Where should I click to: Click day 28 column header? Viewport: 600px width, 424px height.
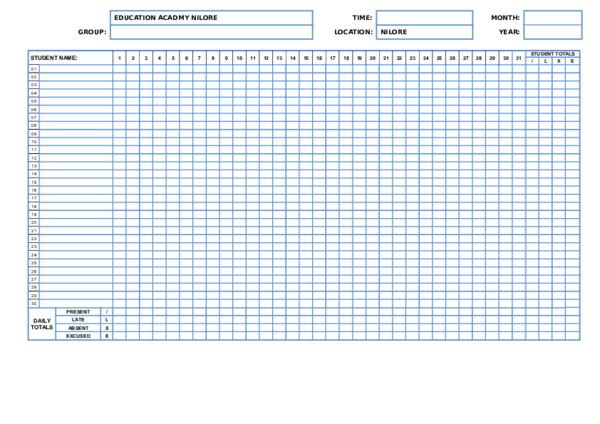[479, 58]
